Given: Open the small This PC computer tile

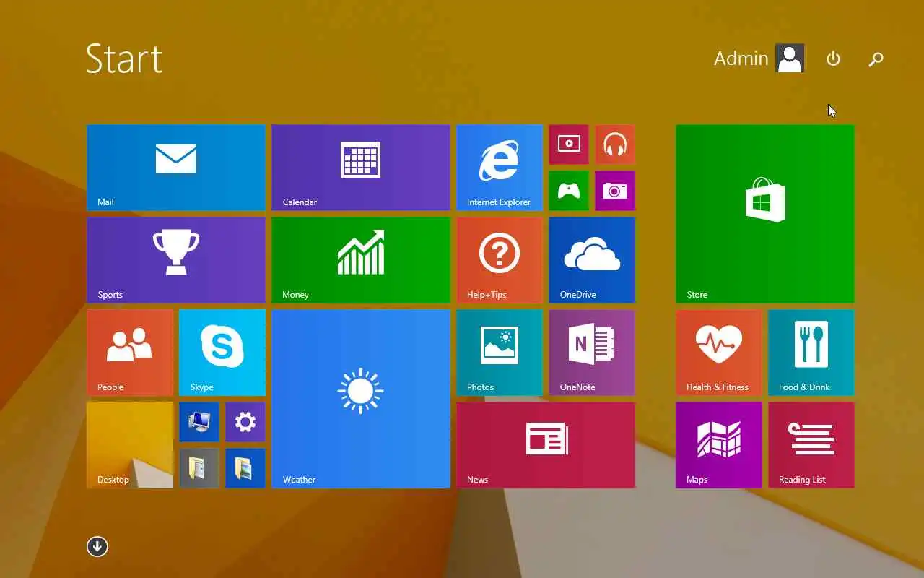Looking at the screenshot, I should 199,422.
